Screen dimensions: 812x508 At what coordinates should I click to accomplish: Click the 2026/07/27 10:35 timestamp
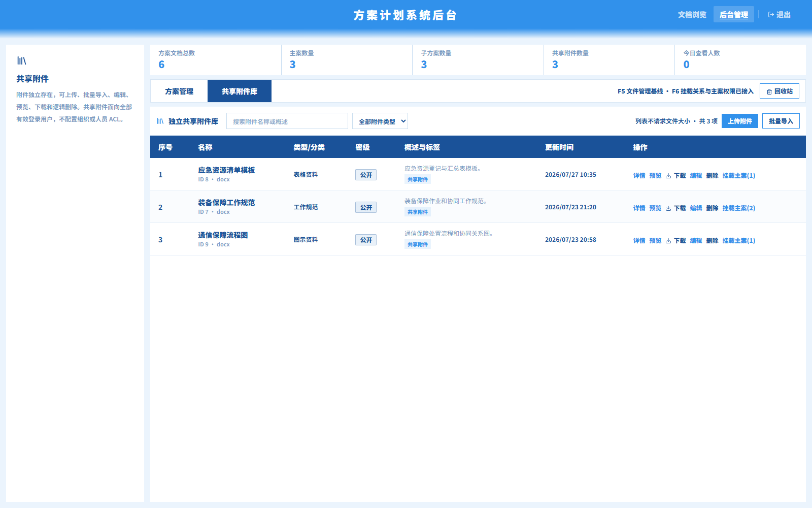570,175
